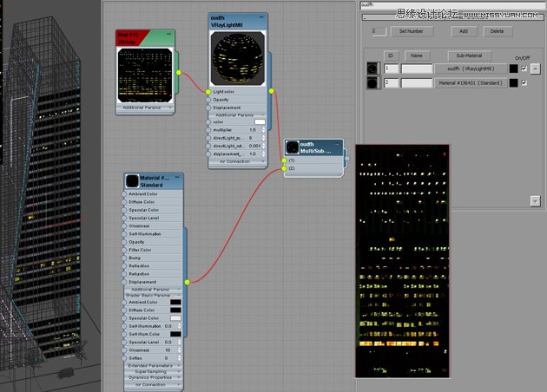Open color swatch for sub-material 1 row
Screen dimensions: 547x392
point(513,69)
